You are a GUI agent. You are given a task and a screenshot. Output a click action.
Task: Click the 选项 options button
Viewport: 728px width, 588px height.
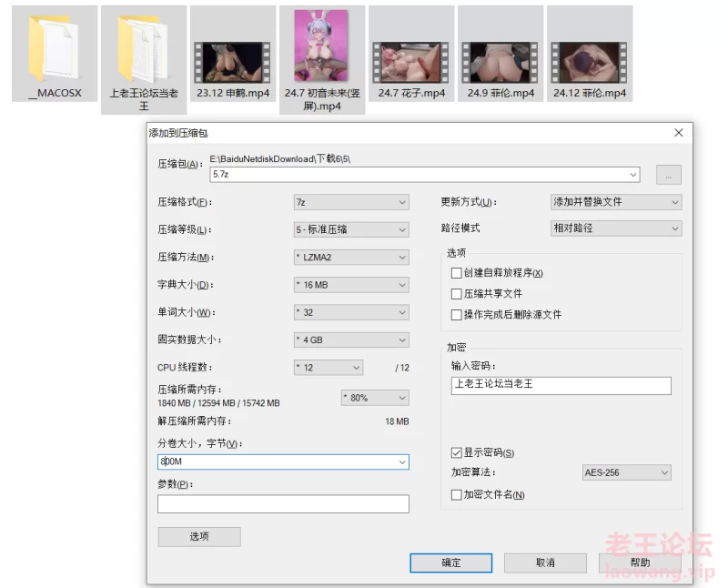(199, 536)
